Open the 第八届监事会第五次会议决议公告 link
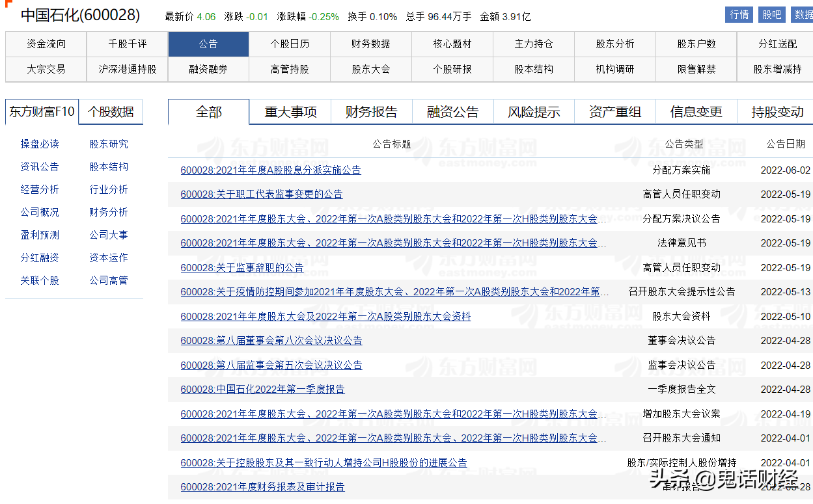The height and width of the screenshot is (504, 813). pyautogui.click(x=271, y=365)
